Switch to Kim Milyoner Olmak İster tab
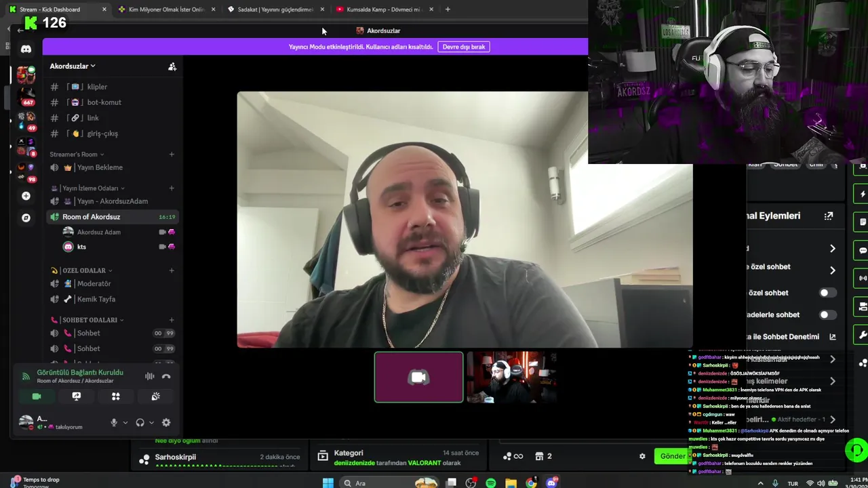The width and height of the screenshot is (868, 488). tap(166, 9)
